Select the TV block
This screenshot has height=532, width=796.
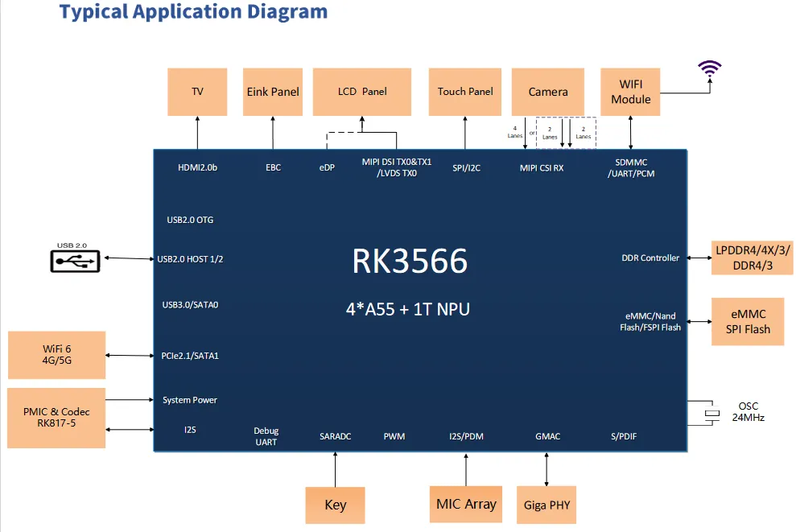point(197,92)
